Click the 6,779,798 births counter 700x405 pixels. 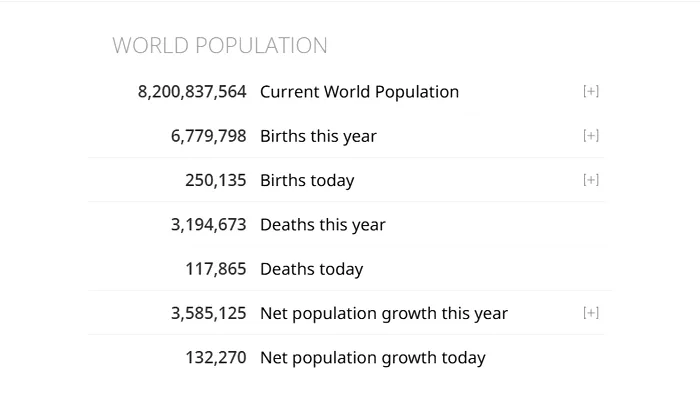[208, 136]
